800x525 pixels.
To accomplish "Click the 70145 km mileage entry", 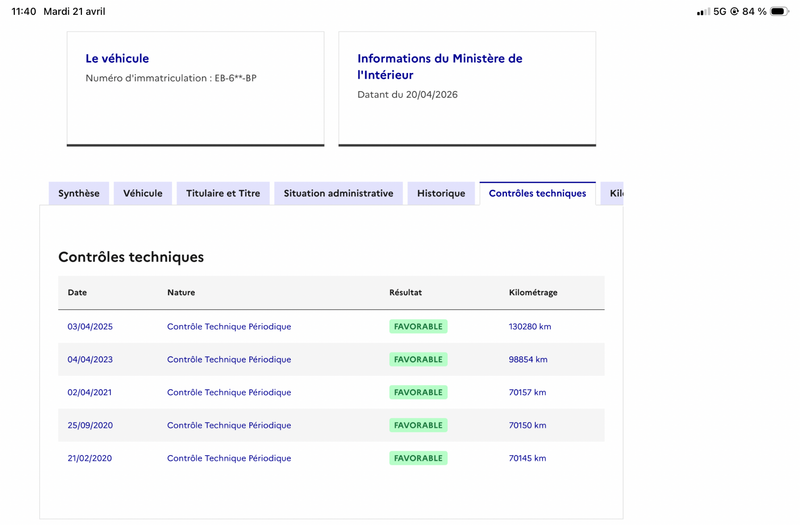I will (x=527, y=458).
